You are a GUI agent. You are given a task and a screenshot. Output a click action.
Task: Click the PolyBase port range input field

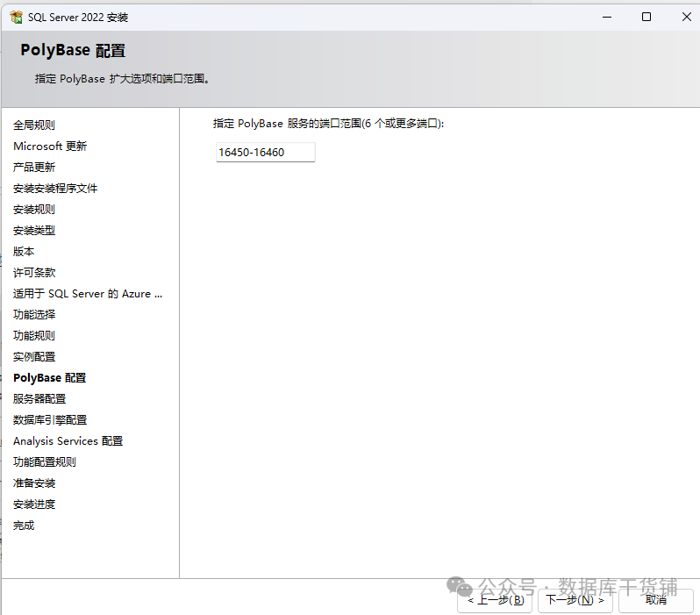266,153
